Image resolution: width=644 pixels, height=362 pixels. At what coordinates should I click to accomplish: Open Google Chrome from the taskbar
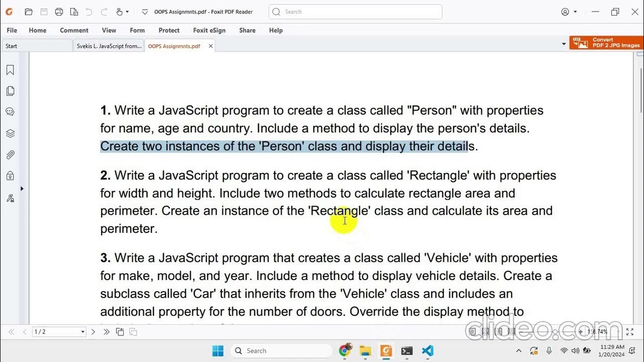[344, 350]
